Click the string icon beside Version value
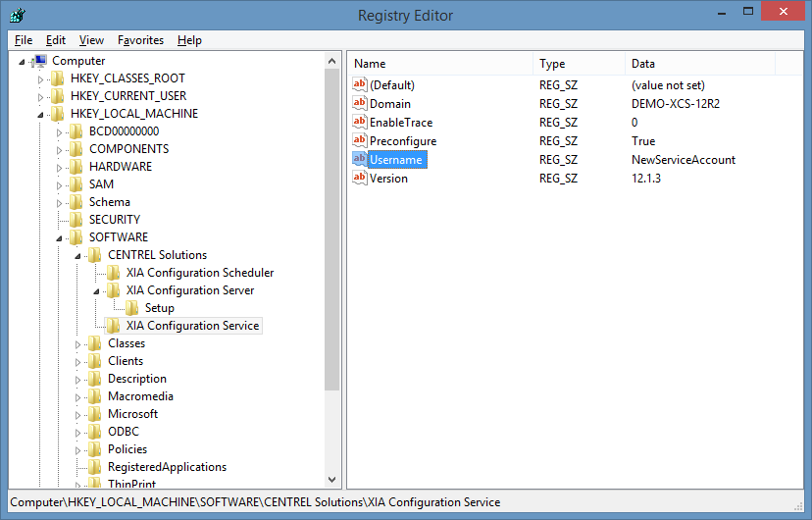 point(359,178)
